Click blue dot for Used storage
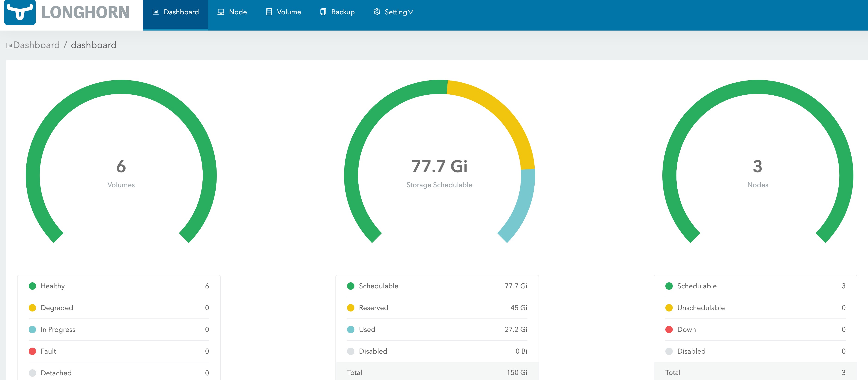This screenshot has height=380, width=868. 350,329
